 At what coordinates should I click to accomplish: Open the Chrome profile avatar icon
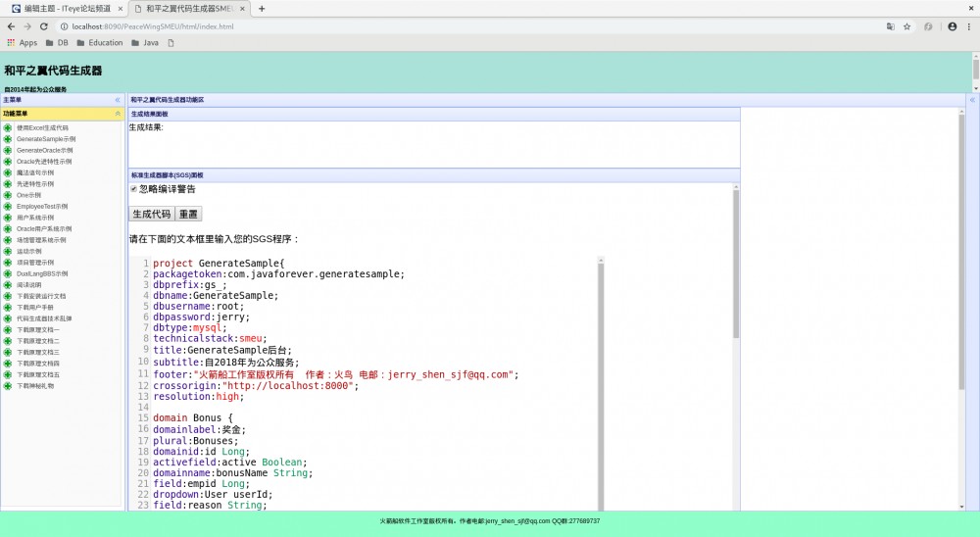tap(952, 26)
